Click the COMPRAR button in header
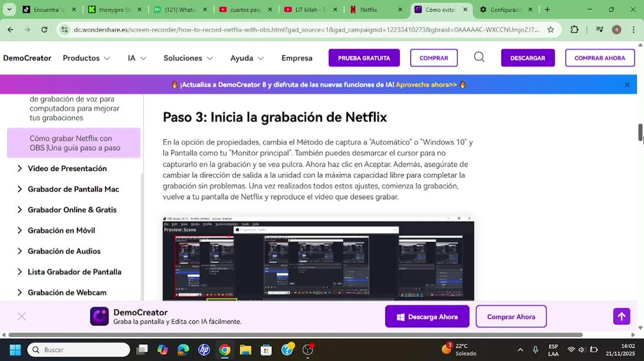This screenshot has height=361, width=644. [434, 58]
